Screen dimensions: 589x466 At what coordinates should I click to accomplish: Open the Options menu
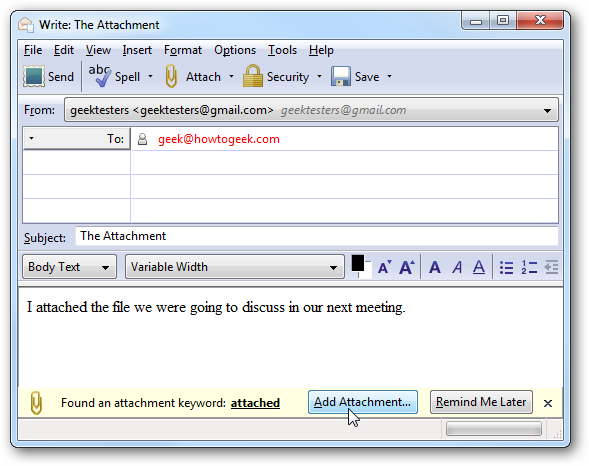(x=235, y=50)
